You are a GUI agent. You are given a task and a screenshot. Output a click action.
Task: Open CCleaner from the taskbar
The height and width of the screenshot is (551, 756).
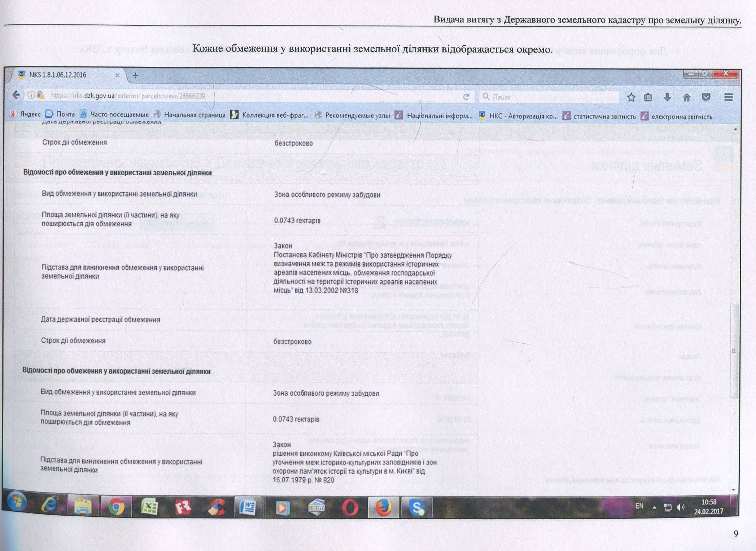coord(216,507)
